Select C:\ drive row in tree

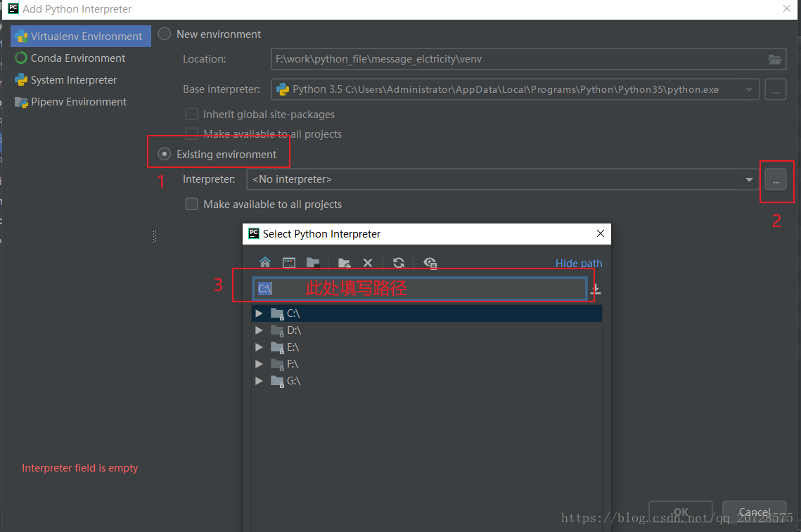[427, 313]
